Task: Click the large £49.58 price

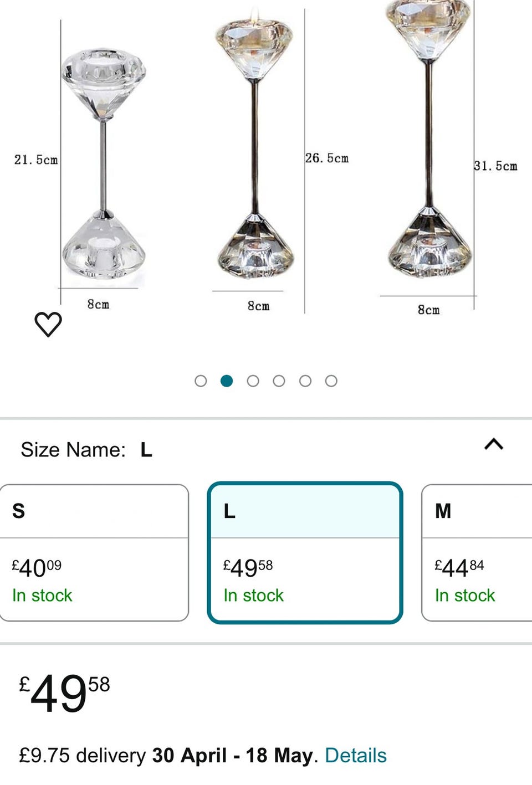Action: point(65,693)
